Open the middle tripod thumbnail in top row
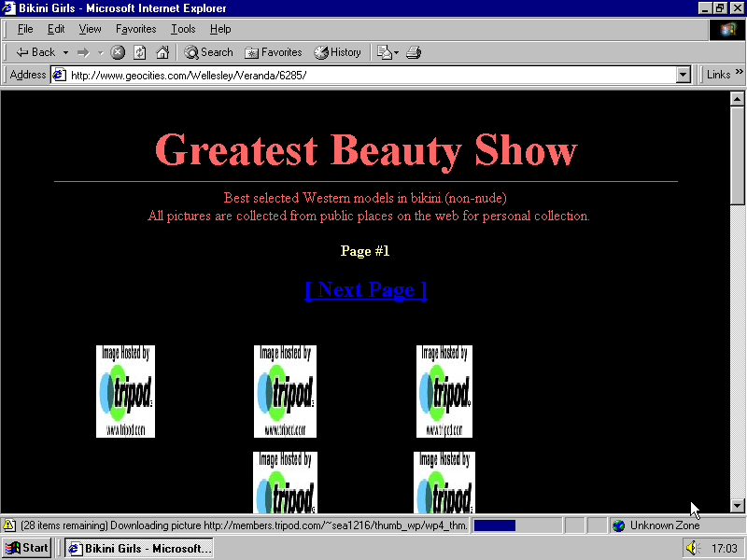 point(285,391)
